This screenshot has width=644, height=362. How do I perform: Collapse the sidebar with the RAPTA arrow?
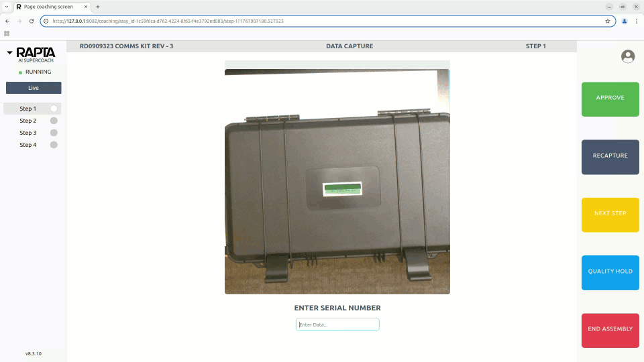tap(9, 52)
